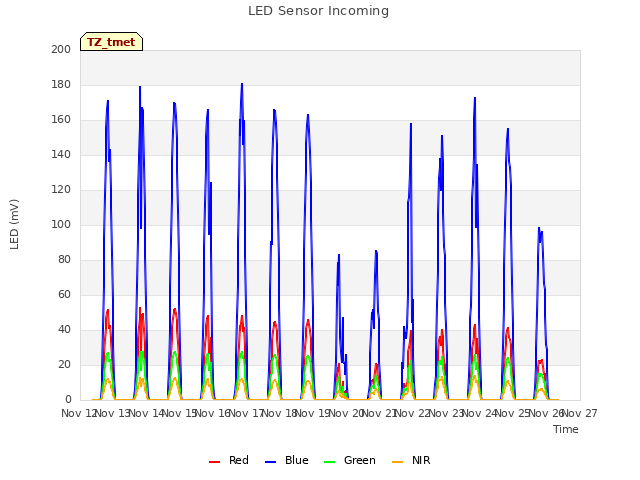Click the Nov 23 x-axis label
640x480 pixels.
(x=446, y=413)
